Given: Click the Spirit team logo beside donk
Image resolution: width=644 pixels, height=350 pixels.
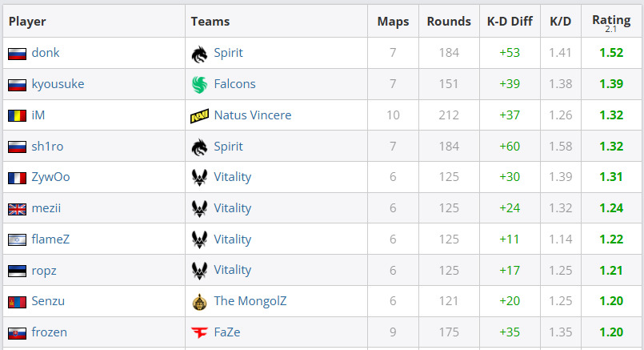Looking at the screenshot, I should click(199, 54).
